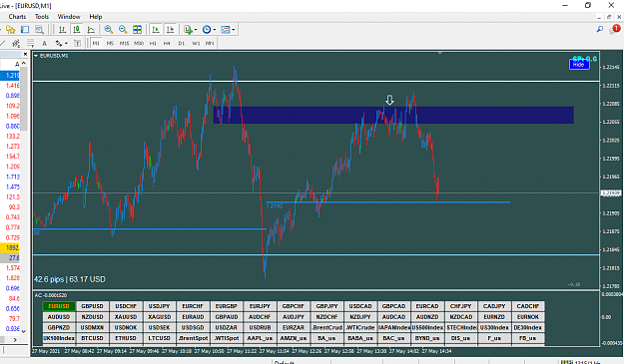
Task: Switch chart to M15 timeframe
Action: point(124,43)
